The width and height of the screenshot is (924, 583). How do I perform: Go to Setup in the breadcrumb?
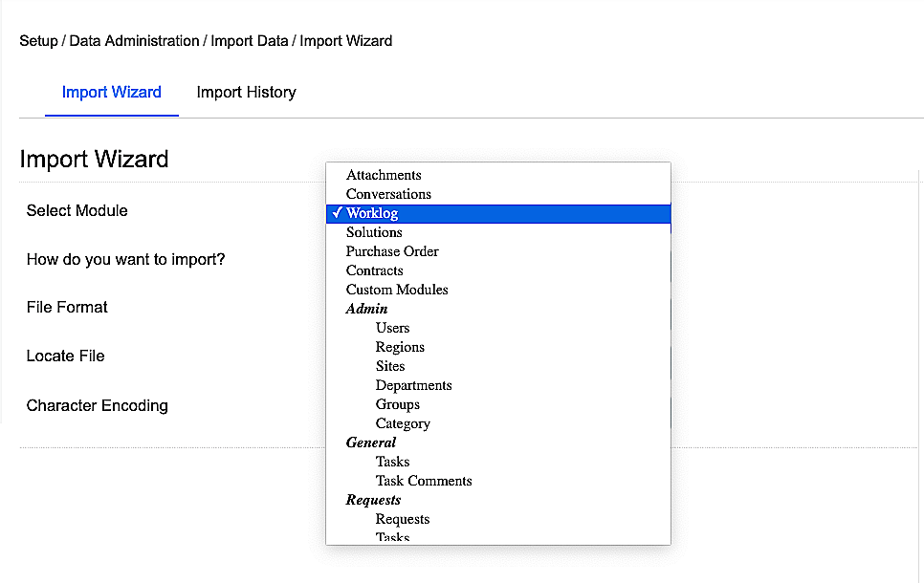point(38,41)
